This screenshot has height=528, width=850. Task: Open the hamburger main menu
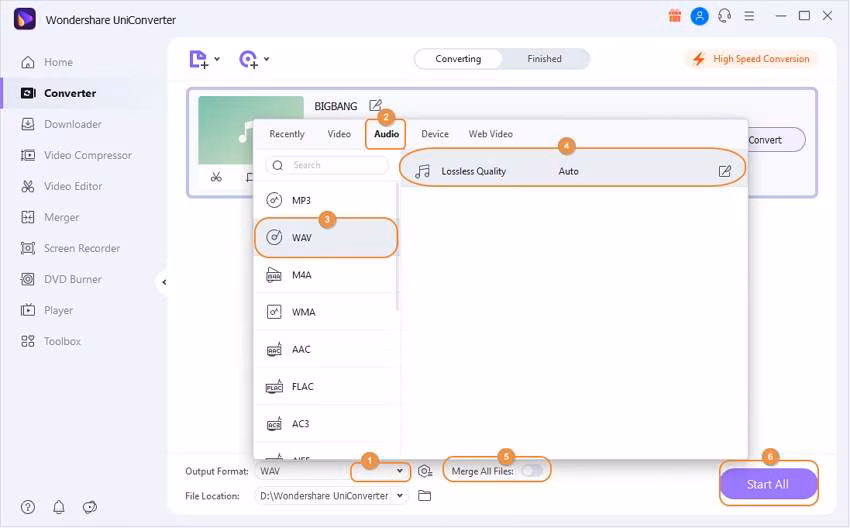tap(749, 16)
